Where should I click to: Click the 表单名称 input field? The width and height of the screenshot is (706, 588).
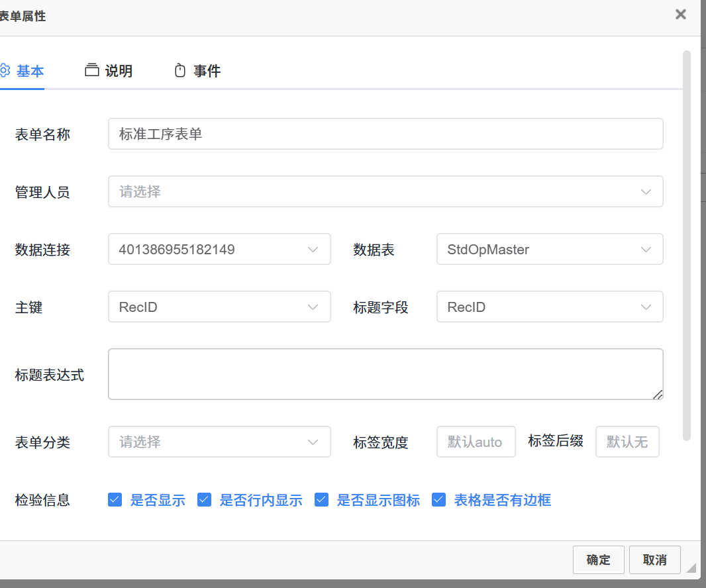pos(385,134)
